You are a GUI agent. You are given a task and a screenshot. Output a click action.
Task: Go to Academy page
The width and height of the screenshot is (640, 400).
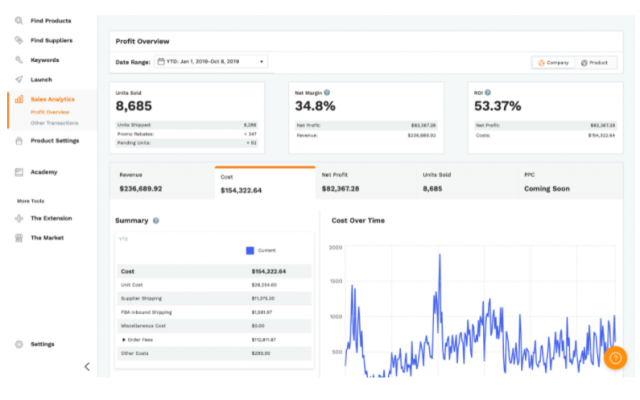[44, 172]
